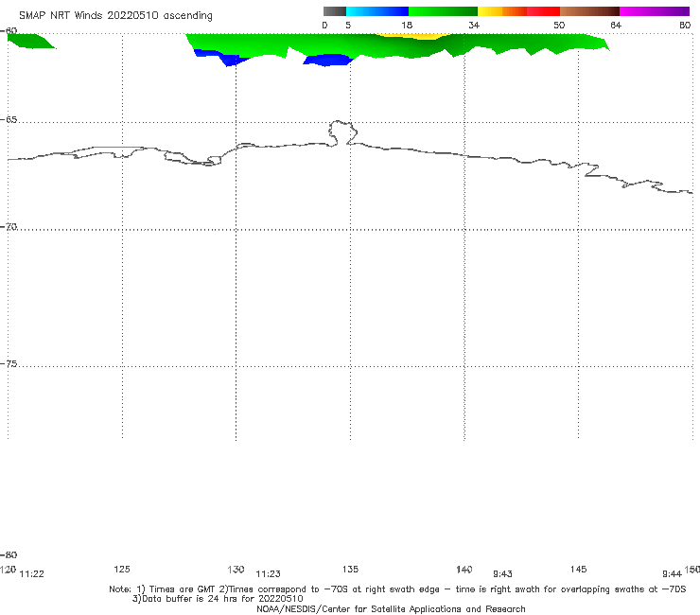Viewport: 700px width, 615px height.
Task: Click the green swath fragment near 120 longitude
Action: point(30,41)
